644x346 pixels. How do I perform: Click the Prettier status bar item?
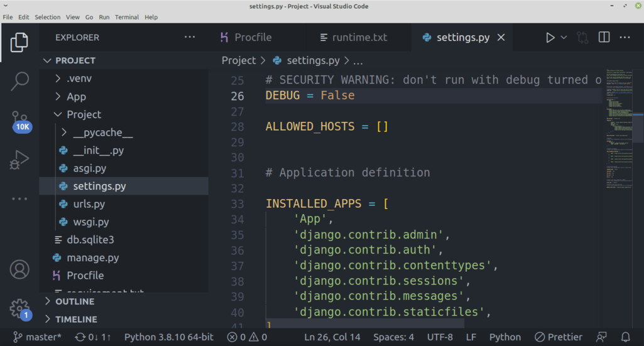[558, 337]
